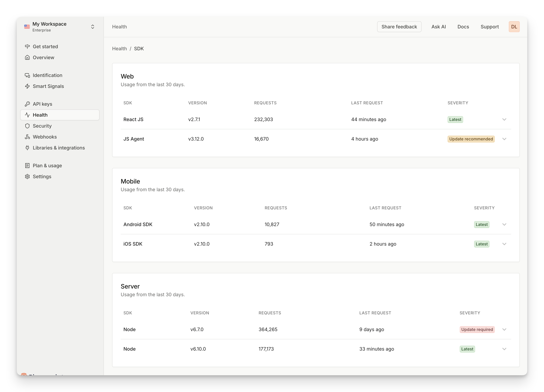This screenshot has width=544, height=392.
Task: Expand the Android SDK severity row
Action: [505, 224]
